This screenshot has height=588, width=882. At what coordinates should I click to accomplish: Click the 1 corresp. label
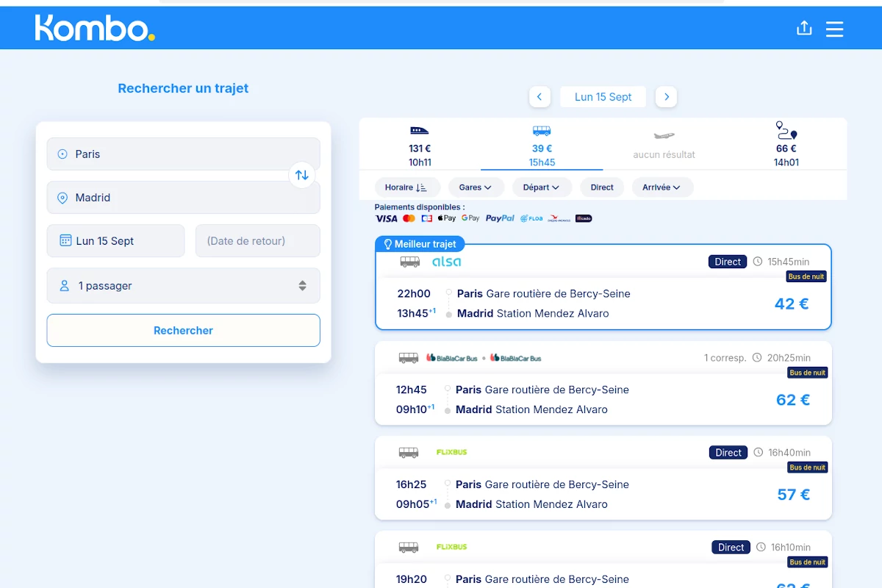(725, 358)
